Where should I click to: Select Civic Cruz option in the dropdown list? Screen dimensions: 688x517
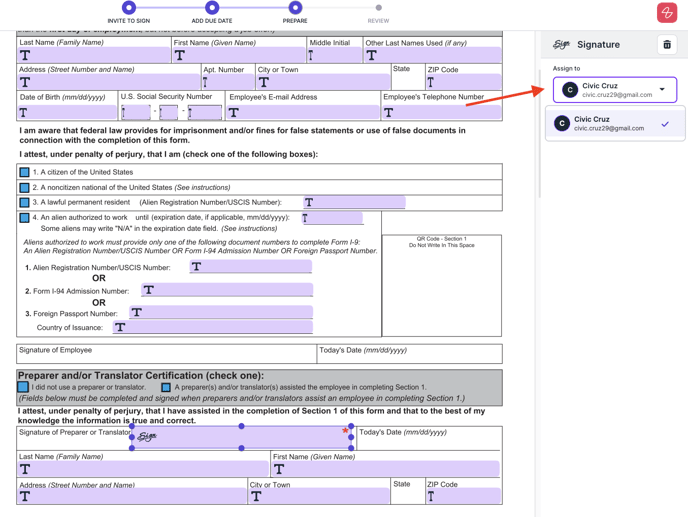pyautogui.click(x=615, y=124)
